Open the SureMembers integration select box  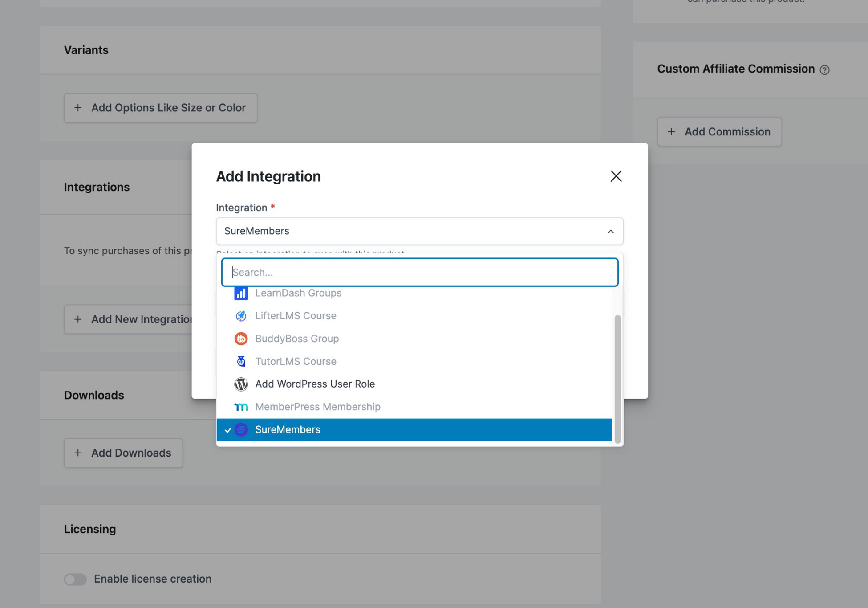(419, 231)
